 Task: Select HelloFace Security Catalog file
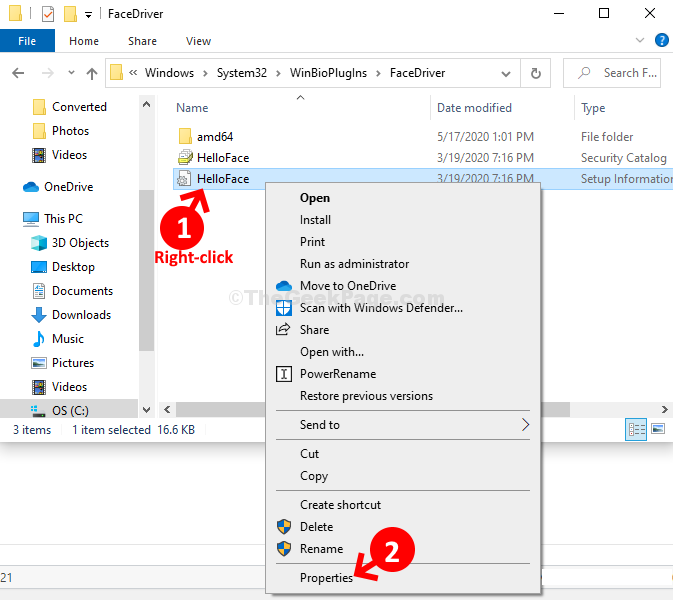[223, 158]
